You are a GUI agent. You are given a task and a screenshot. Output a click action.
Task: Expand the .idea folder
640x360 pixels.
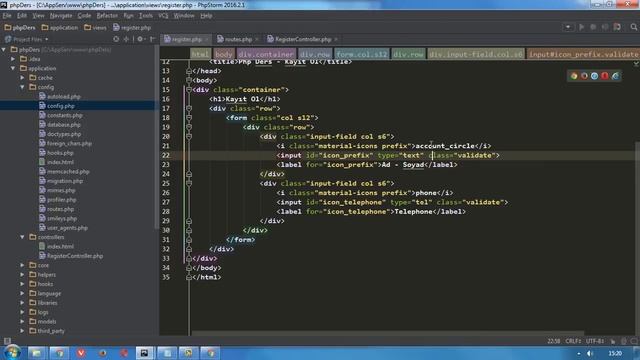[13, 59]
